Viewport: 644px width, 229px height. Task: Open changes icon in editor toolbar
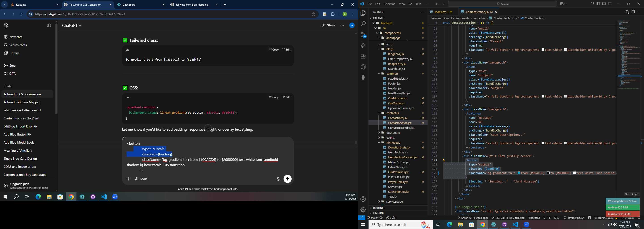[x=627, y=12]
